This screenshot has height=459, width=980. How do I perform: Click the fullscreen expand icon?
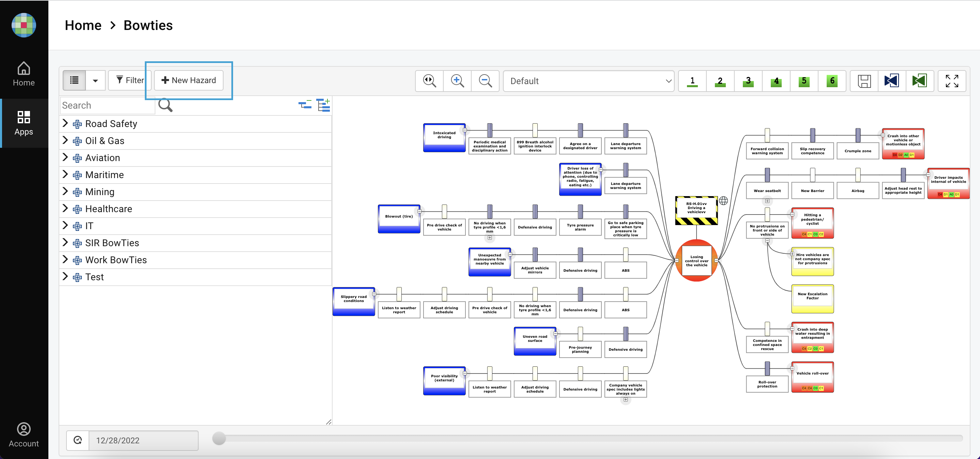pyautogui.click(x=952, y=81)
